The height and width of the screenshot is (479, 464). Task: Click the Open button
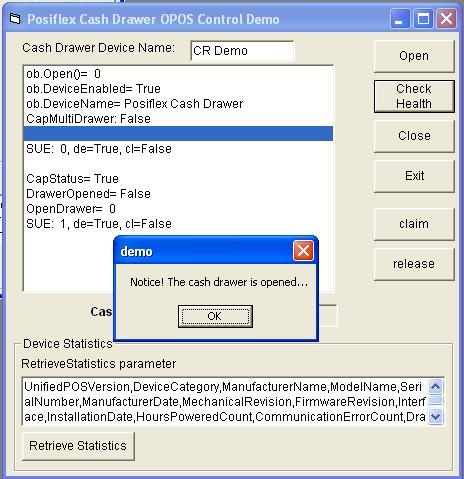tap(414, 56)
